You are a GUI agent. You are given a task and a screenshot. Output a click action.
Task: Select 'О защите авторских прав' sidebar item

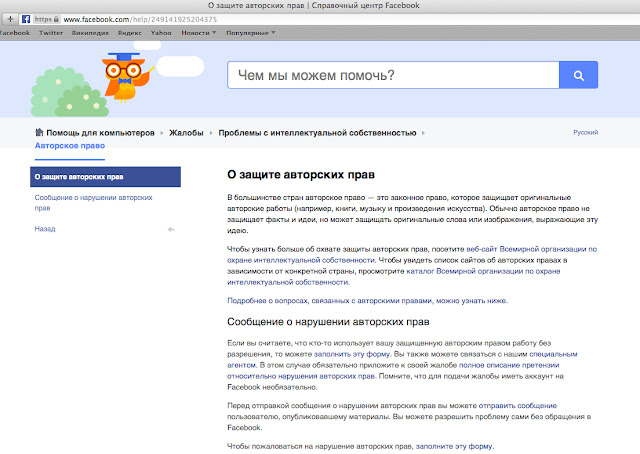click(x=105, y=177)
